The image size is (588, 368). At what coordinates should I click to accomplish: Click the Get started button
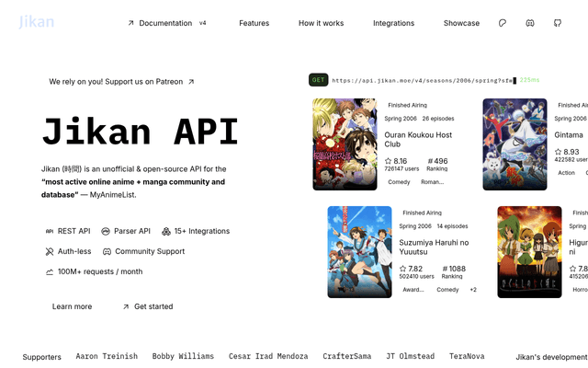[148, 306]
